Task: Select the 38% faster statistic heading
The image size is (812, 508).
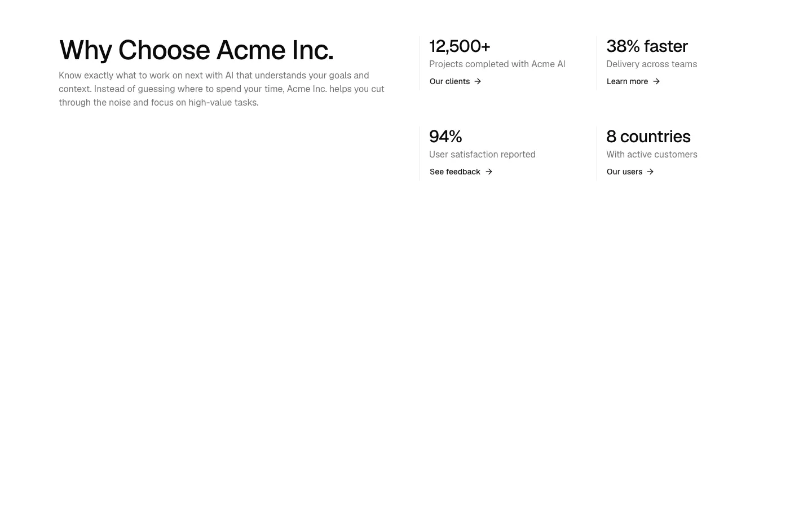Action: (x=647, y=46)
